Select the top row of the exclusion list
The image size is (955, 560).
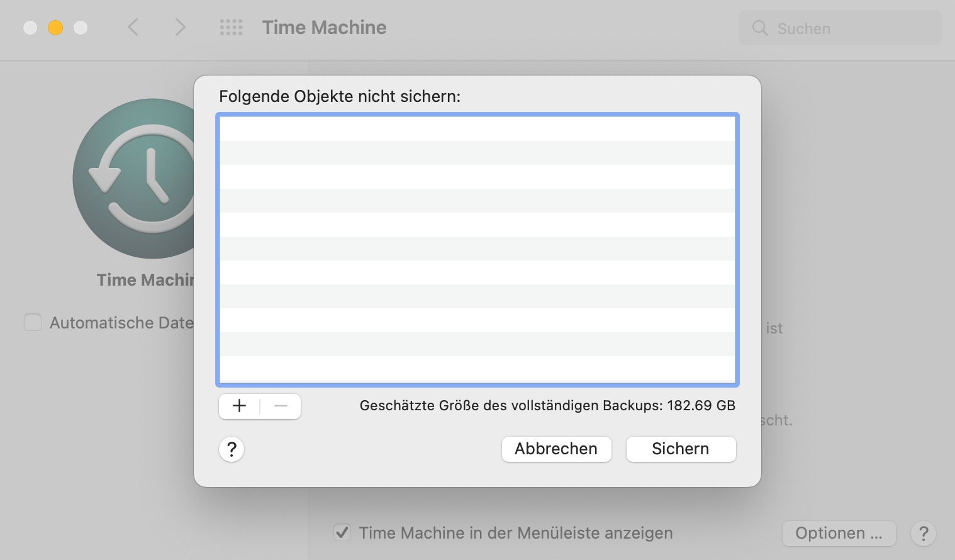point(477,129)
